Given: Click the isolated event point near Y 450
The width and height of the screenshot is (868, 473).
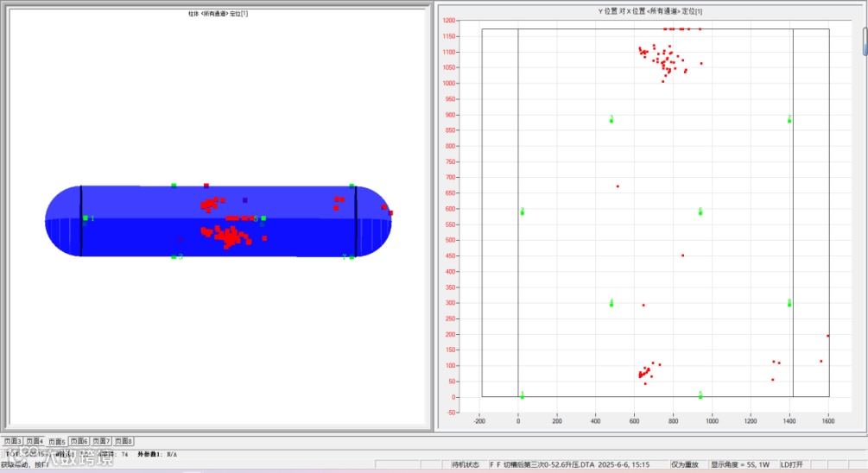Looking at the screenshot, I should click(x=682, y=255).
